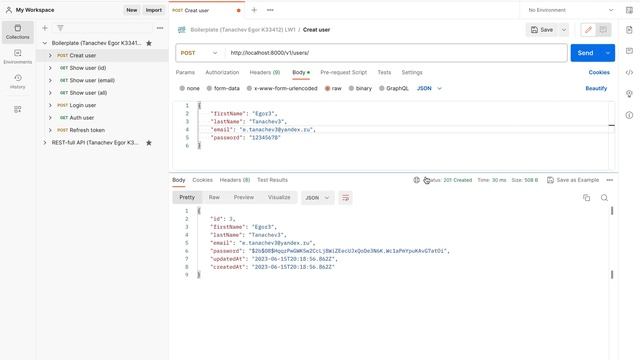Viewport: 640px width, 360px height.
Task: Switch to the Authorization tab
Action: (x=222, y=72)
